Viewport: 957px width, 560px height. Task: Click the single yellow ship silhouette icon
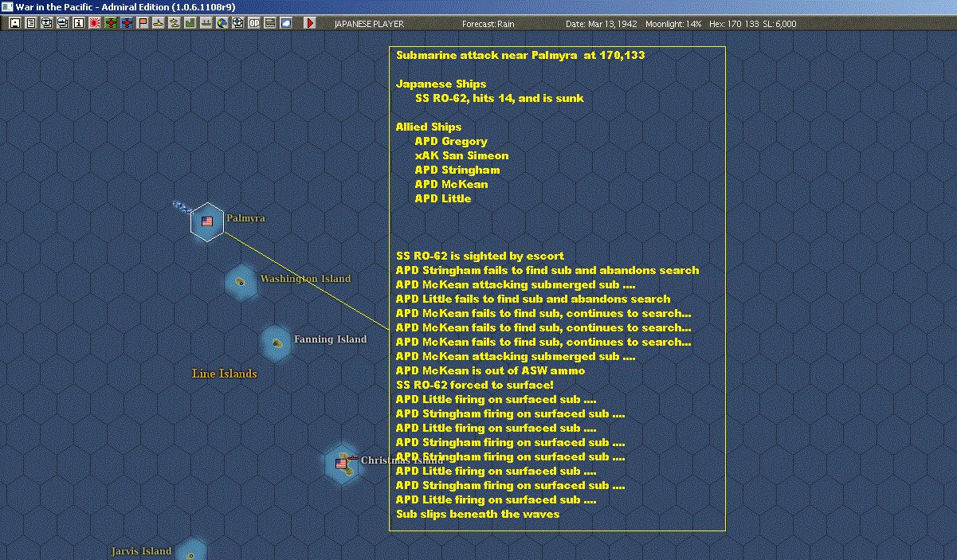click(x=159, y=23)
